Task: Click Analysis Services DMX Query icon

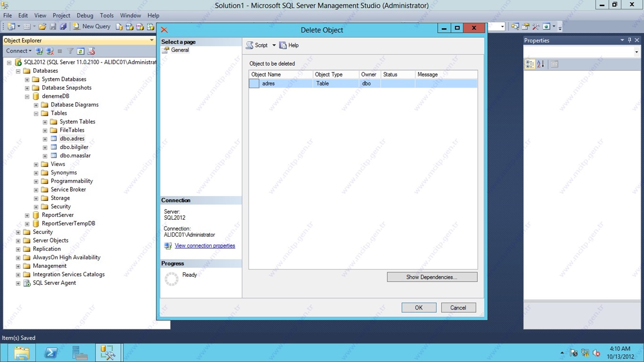Action: (140, 27)
